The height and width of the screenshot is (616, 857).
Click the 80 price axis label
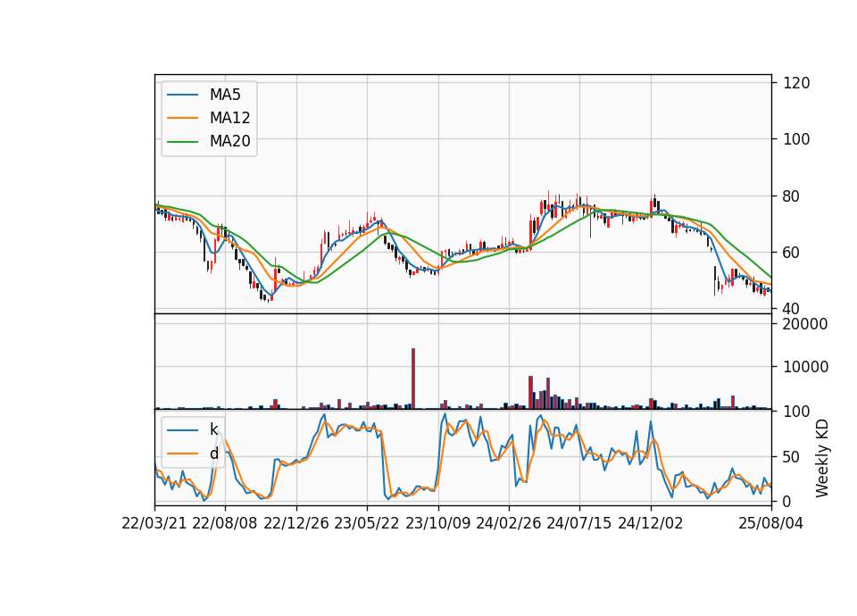[x=792, y=196]
